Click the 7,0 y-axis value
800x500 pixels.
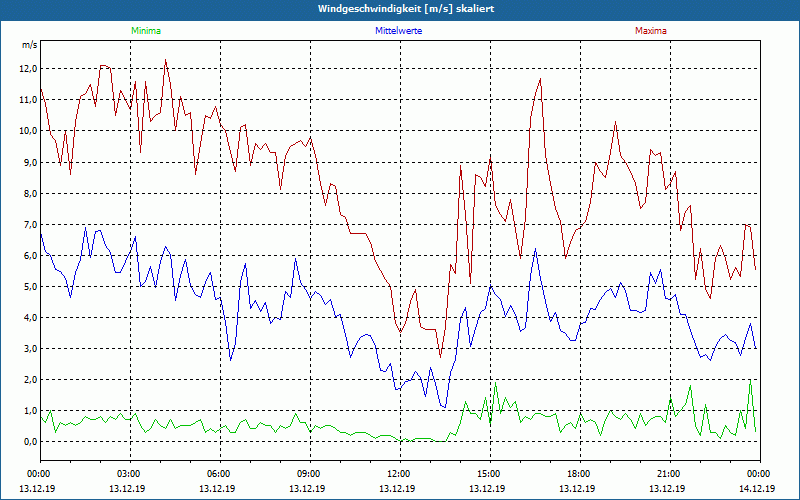pos(31,224)
